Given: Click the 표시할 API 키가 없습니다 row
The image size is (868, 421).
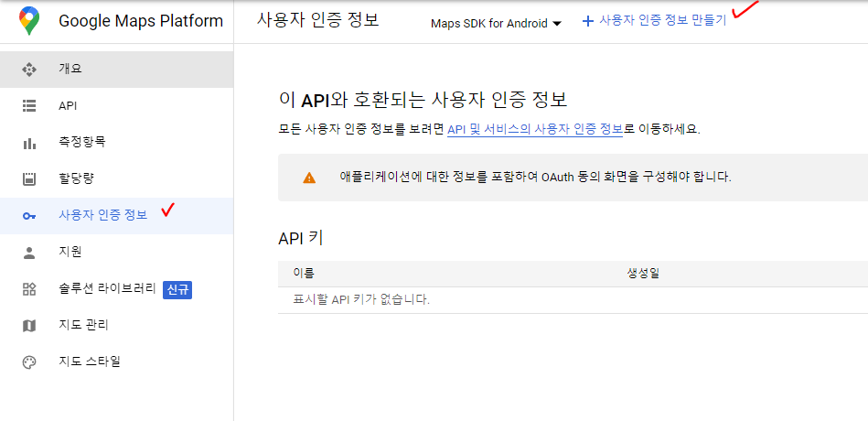Looking at the screenshot, I should [x=573, y=300].
